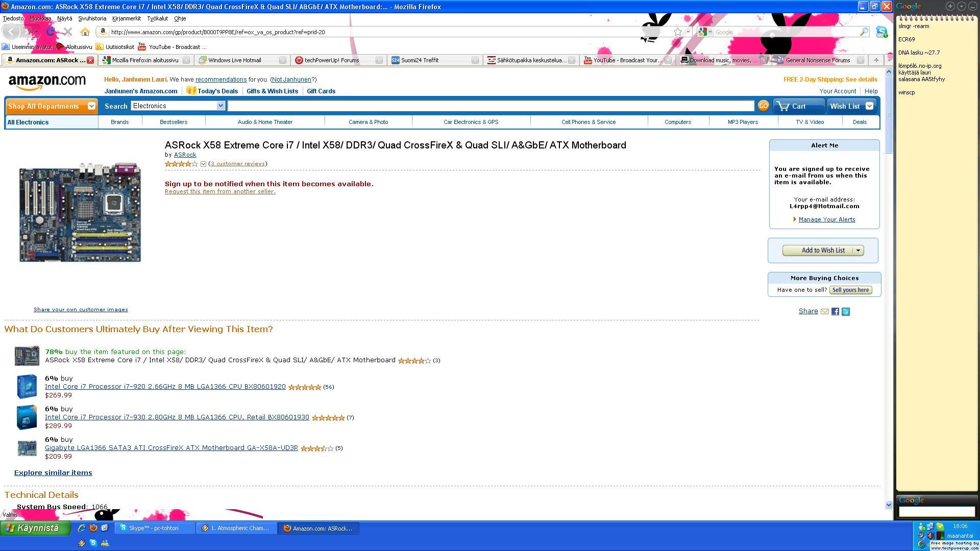Click the page vertical scrollbar down arrow
The image size is (980, 551).
point(889,505)
